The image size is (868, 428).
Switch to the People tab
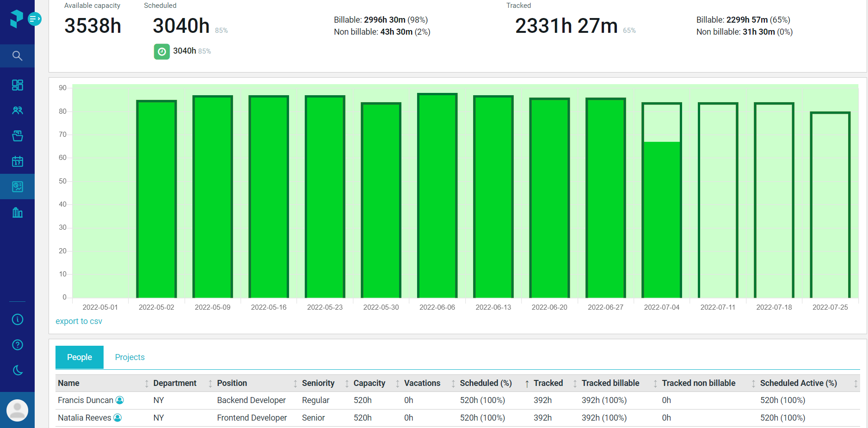pyautogui.click(x=80, y=357)
